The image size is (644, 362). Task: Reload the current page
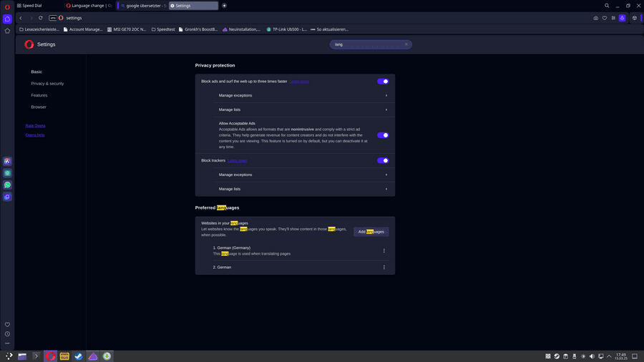[41, 18]
